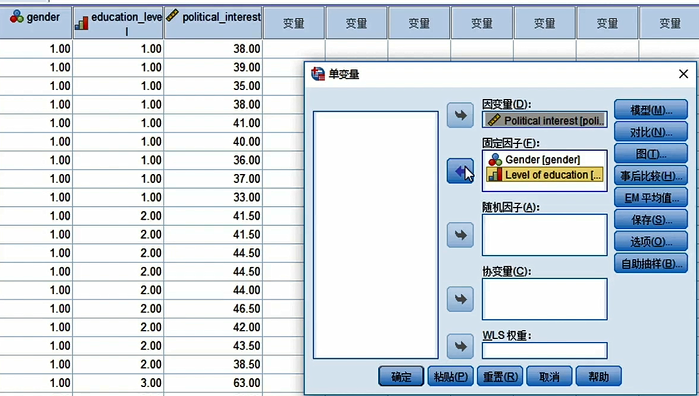Click the arrow button beside WLS weight field

pos(460,346)
